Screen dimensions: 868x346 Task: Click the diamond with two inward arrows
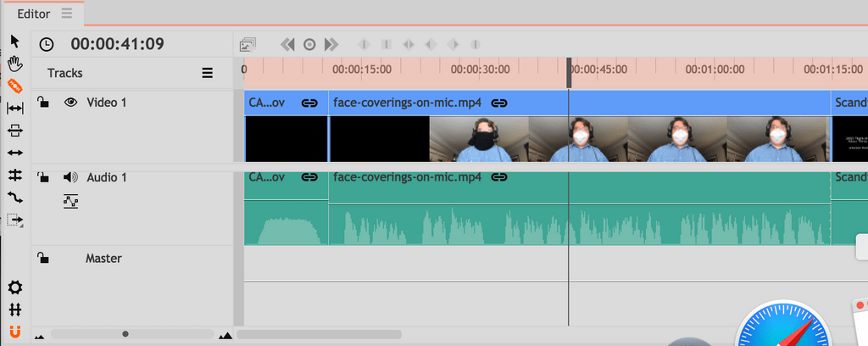pos(408,44)
